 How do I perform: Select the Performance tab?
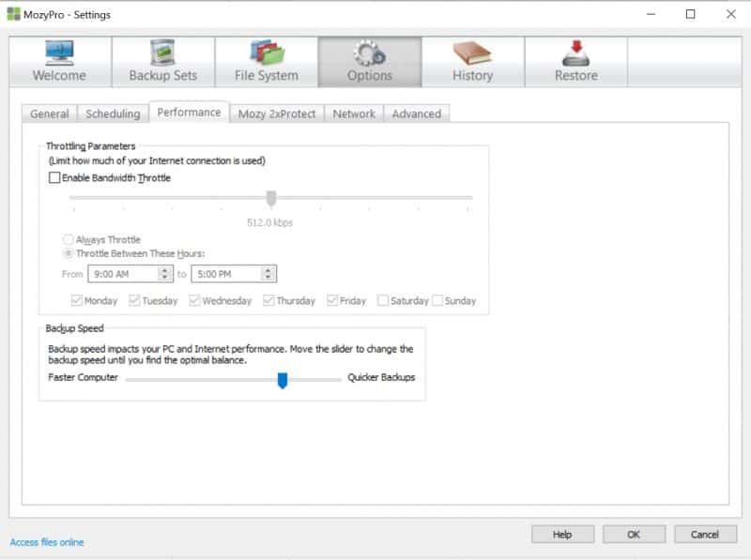pyautogui.click(x=190, y=113)
